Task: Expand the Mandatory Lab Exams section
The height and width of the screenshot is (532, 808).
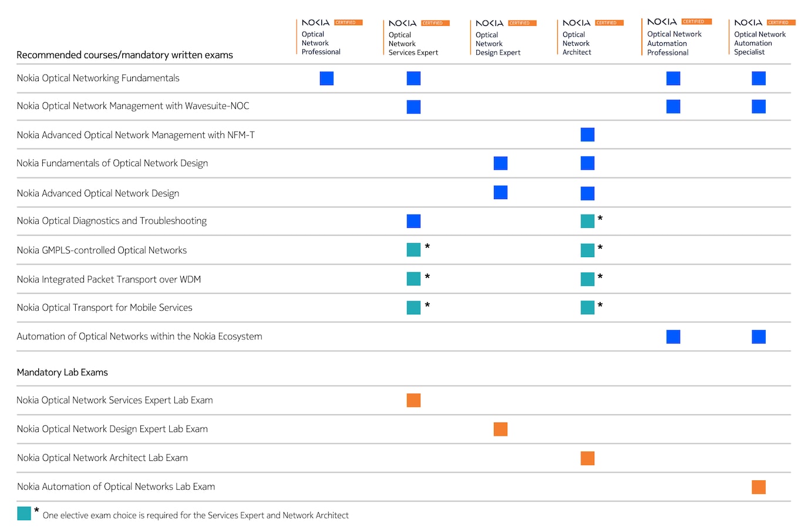Action: pos(62,372)
